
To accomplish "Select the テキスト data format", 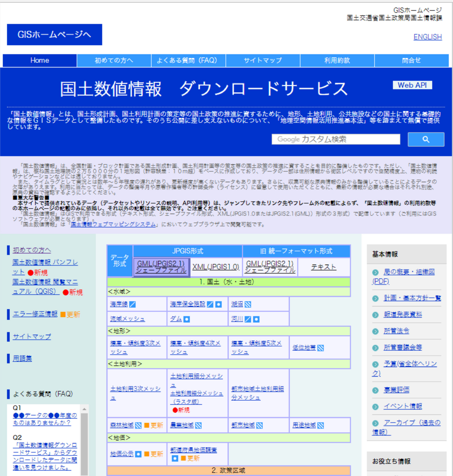I will (324, 267).
